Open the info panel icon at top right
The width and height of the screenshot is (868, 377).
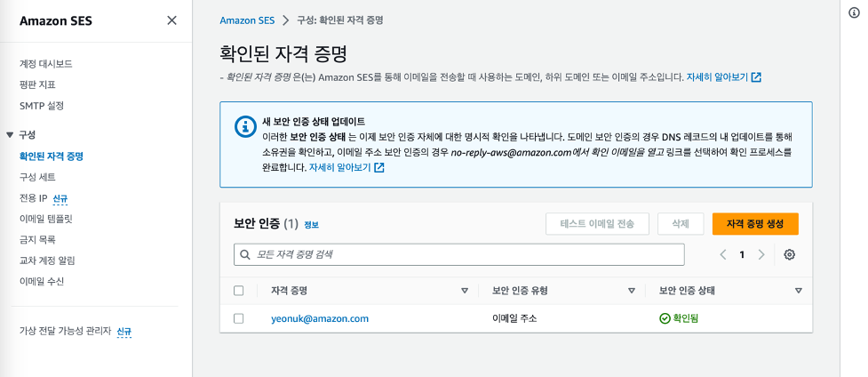pyautogui.click(x=854, y=13)
